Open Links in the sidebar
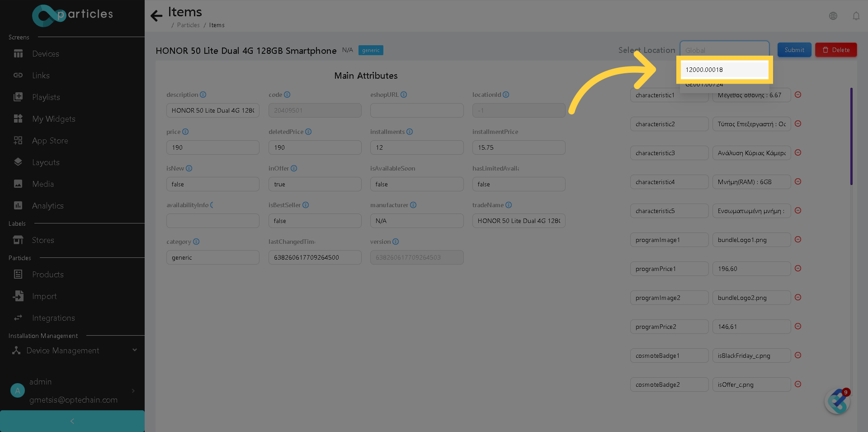The image size is (868, 432). click(x=41, y=76)
